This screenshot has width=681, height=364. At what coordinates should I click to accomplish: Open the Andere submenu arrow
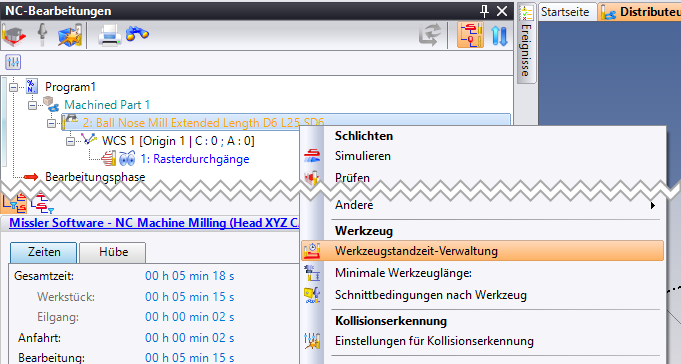point(653,205)
